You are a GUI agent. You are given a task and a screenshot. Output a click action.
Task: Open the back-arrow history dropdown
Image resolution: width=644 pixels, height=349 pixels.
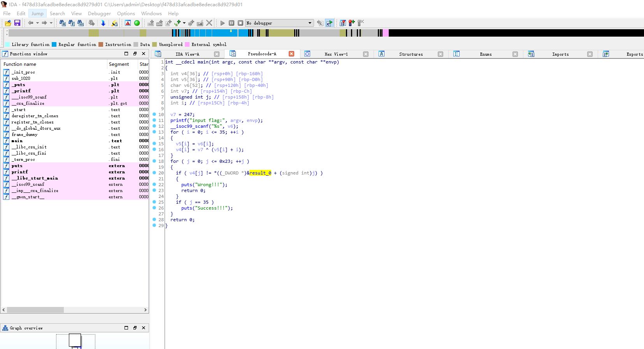(37, 23)
